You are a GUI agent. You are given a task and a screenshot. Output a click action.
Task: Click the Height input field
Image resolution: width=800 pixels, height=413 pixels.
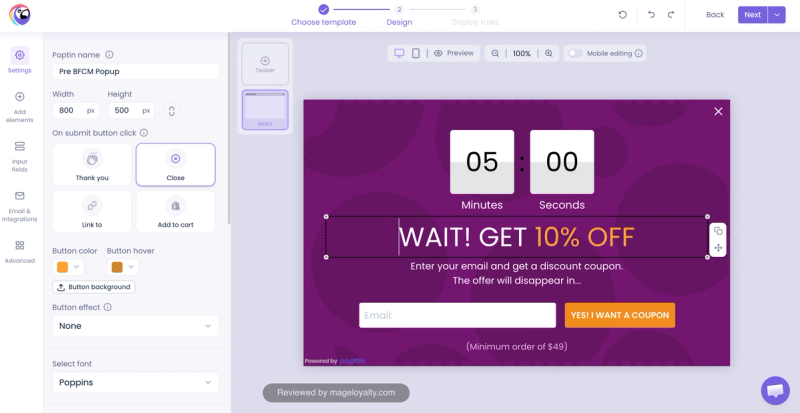coord(131,110)
